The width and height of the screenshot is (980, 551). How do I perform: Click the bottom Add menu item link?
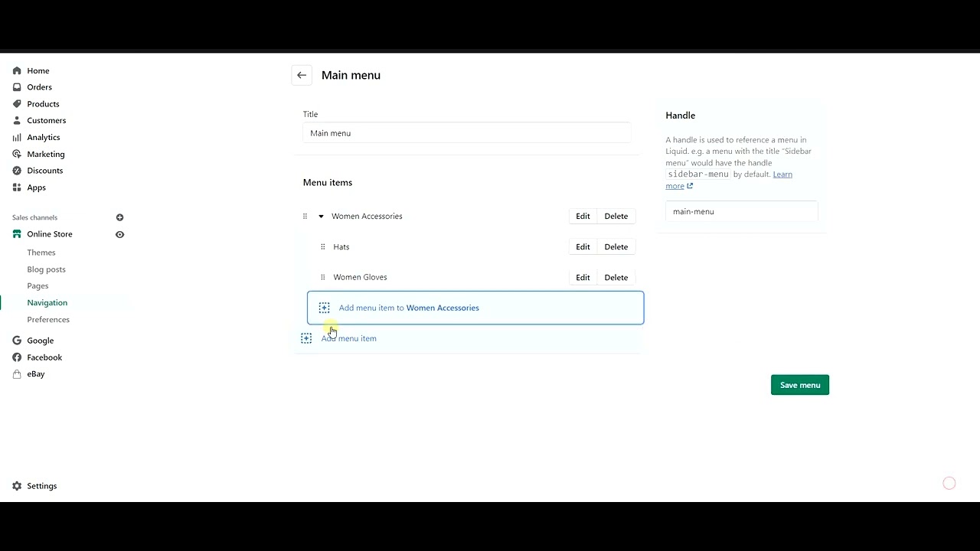(348, 338)
